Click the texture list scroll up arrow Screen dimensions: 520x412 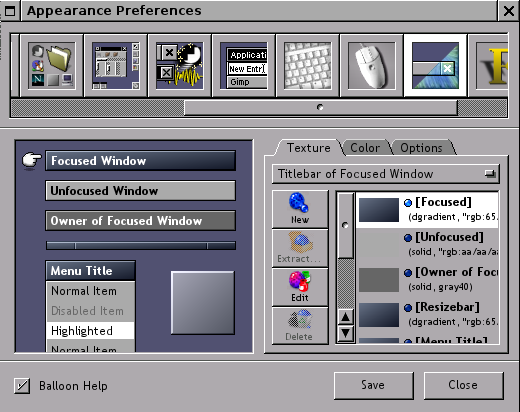346,317
